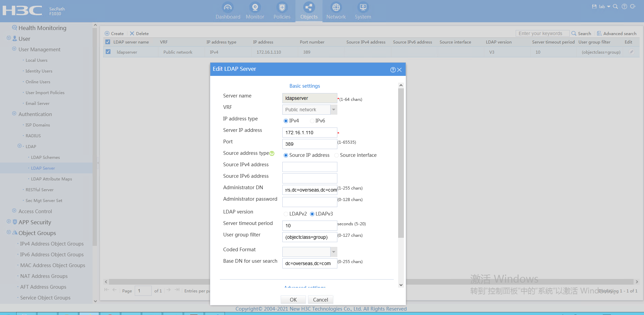
Task: Select the LDAPv3 radio button
Action: pos(312,214)
